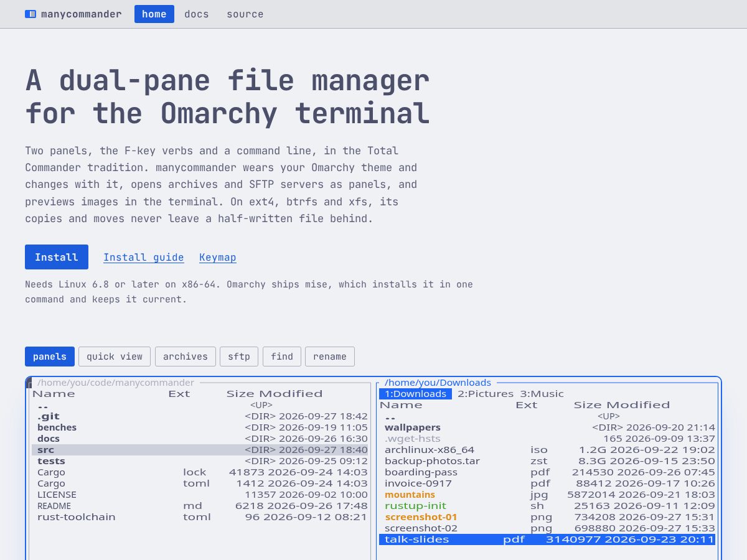Switch to the 3:Music panel tab
The image size is (747, 560).
pos(542,394)
